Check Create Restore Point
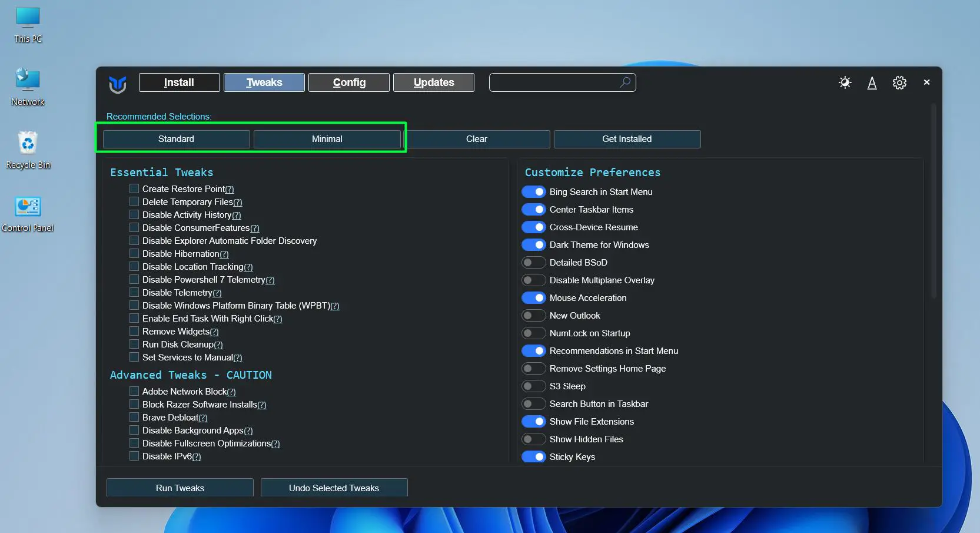The image size is (980, 533). coord(134,188)
